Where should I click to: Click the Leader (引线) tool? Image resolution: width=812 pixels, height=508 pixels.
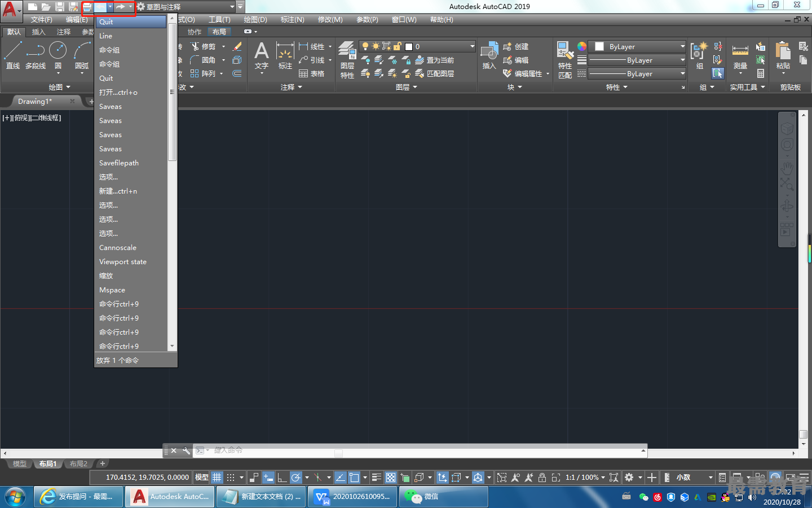(x=312, y=60)
